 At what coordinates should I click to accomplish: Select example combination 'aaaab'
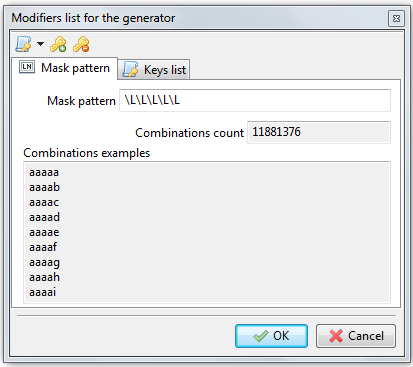point(44,187)
